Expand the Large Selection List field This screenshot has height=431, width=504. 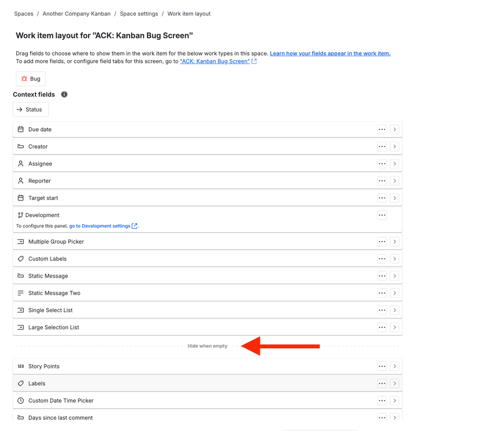pyautogui.click(x=395, y=327)
